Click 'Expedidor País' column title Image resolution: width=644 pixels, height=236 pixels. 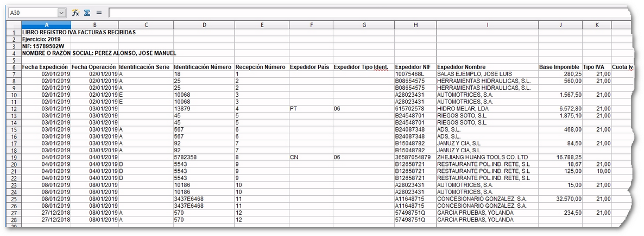tap(310, 67)
